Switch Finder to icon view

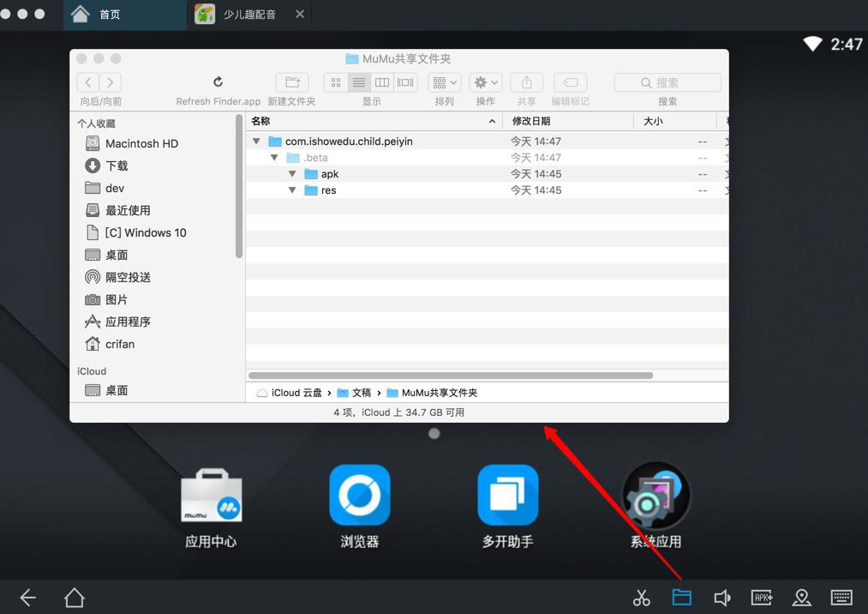(x=336, y=82)
